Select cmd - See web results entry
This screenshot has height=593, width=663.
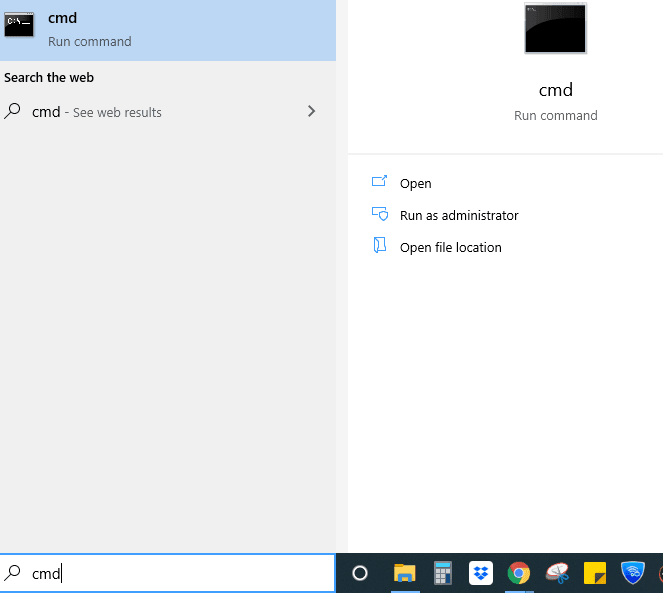(168, 112)
